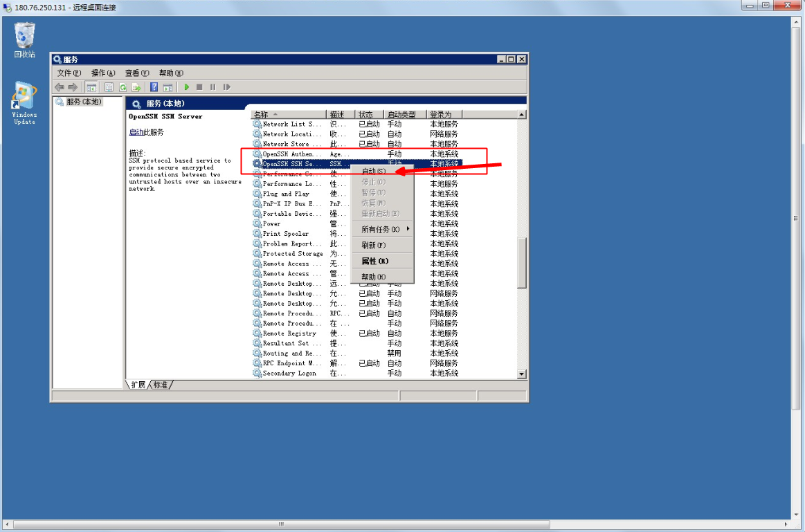Switch to the 扩展 tab
Viewport: 805px width, 532px height.
tap(138, 385)
